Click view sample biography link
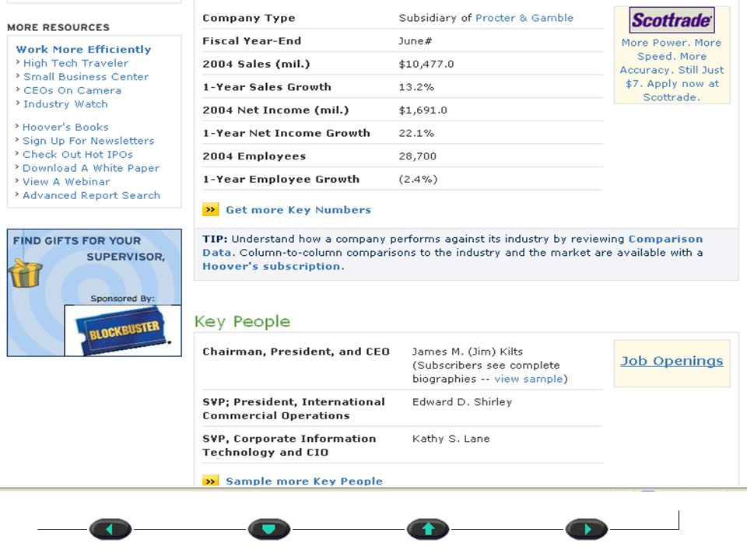The height and width of the screenshot is (560, 747). tap(528, 379)
